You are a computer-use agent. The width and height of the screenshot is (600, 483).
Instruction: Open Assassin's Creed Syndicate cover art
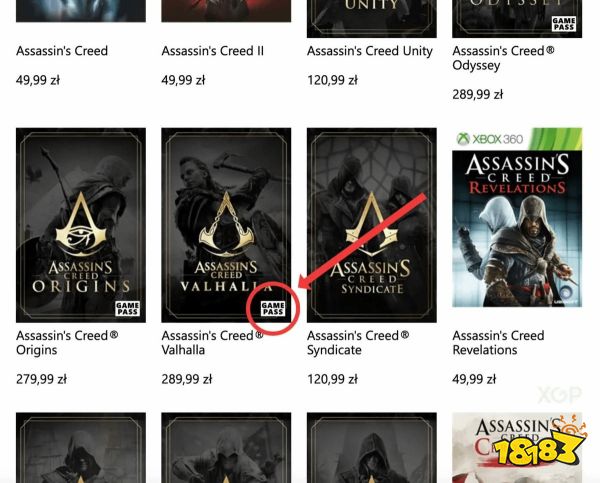click(372, 225)
